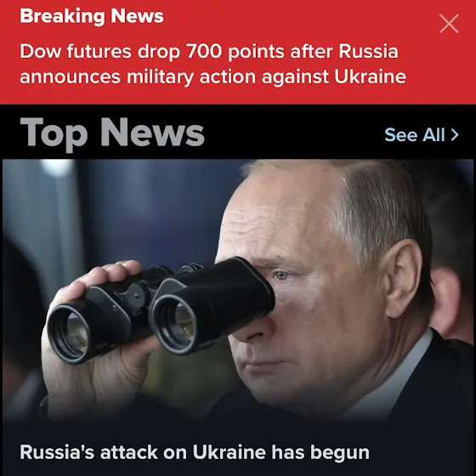
Task: Open See All top news
Action: 422,134
